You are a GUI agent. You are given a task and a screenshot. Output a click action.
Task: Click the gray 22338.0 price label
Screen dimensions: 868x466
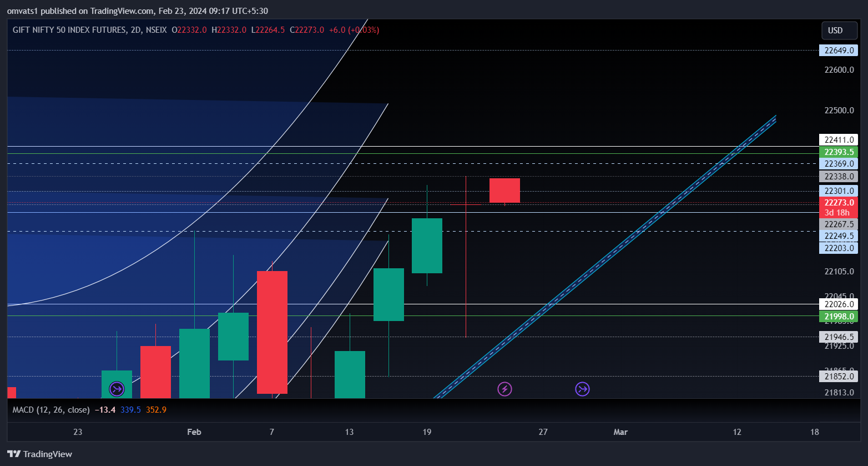(x=839, y=177)
